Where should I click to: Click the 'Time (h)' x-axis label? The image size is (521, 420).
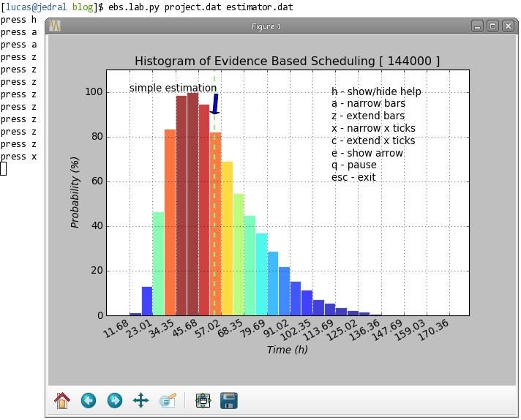pos(287,350)
